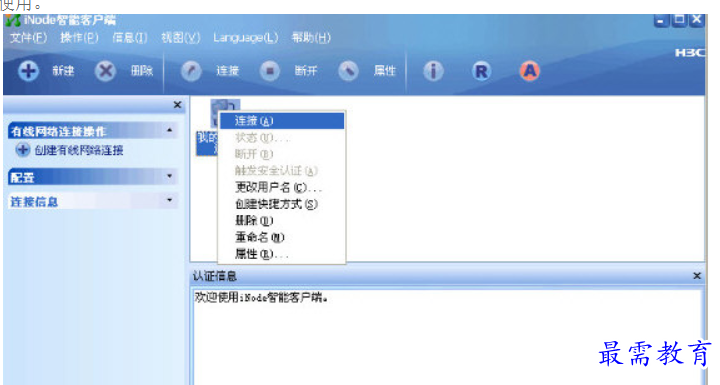720x385 pixels.
Task: Click the 连接 toolbar label
Action: pos(228,71)
